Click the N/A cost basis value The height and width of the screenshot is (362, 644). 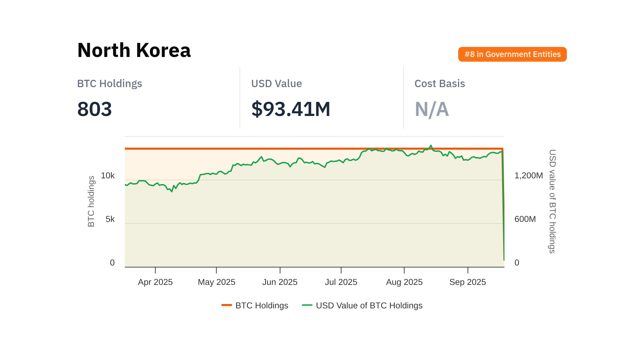(432, 109)
